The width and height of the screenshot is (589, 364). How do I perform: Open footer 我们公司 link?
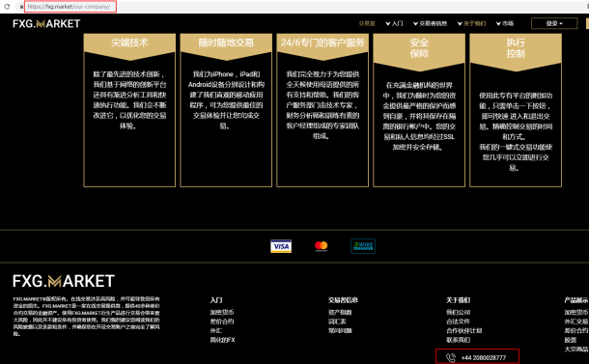[458, 312]
